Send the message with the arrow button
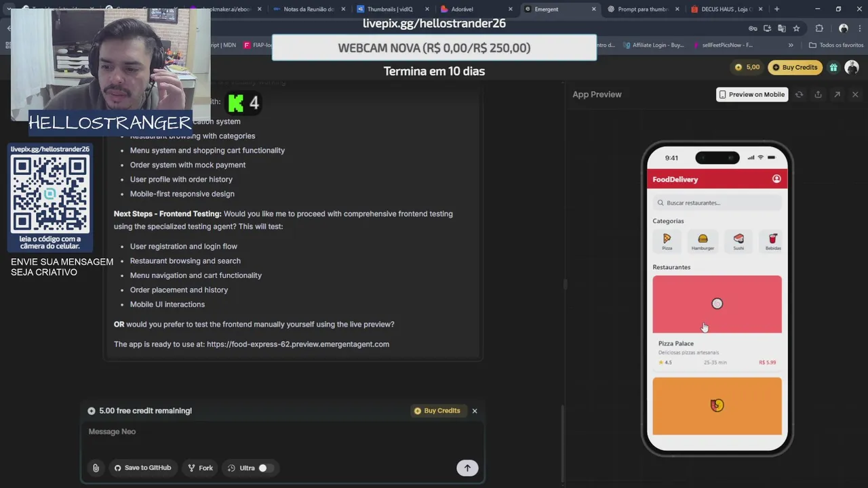The height and width of the screenshot is (488, 868). coord(467,468)
